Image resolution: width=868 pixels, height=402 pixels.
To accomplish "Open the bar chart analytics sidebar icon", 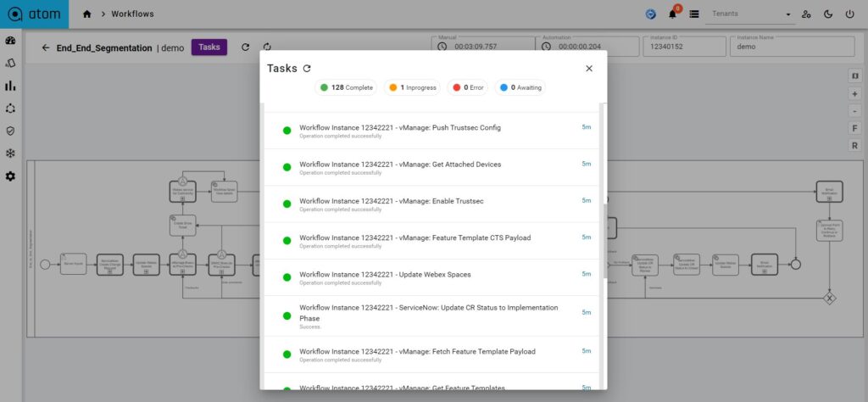I will pyautogui.click(x=10, y=86).
